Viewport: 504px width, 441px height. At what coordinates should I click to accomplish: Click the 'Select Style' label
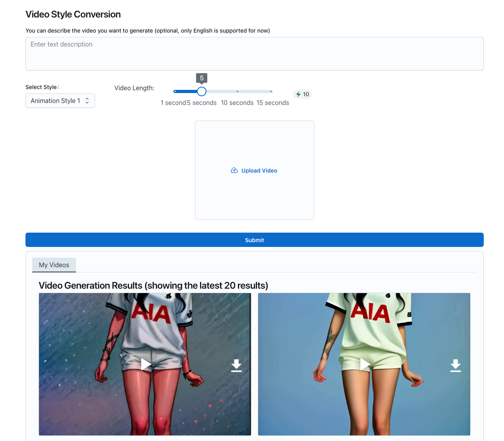(42, 87)
